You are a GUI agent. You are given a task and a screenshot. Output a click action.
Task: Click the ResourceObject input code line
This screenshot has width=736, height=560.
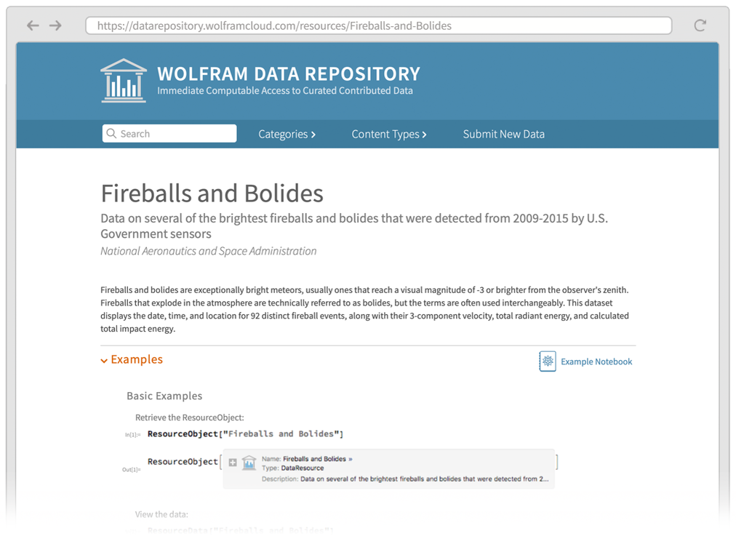(x=246, y=433)
